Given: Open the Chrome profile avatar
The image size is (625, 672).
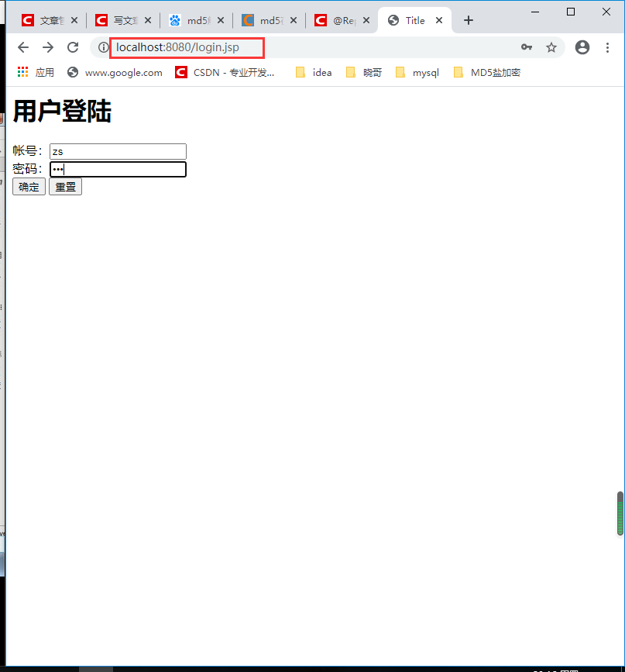Looking at the screenshot, I should click(582, 47).
